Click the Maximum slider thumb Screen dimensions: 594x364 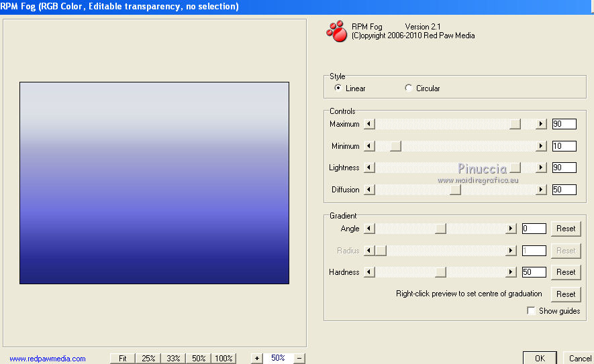pos(515,124)
